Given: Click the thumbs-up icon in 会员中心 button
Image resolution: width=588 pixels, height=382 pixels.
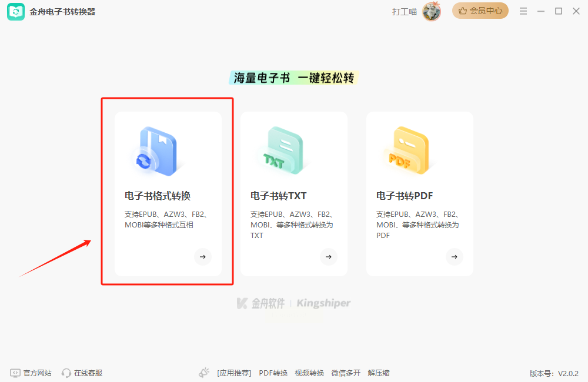Looking at the screenshot, I should tap(463, 11).
